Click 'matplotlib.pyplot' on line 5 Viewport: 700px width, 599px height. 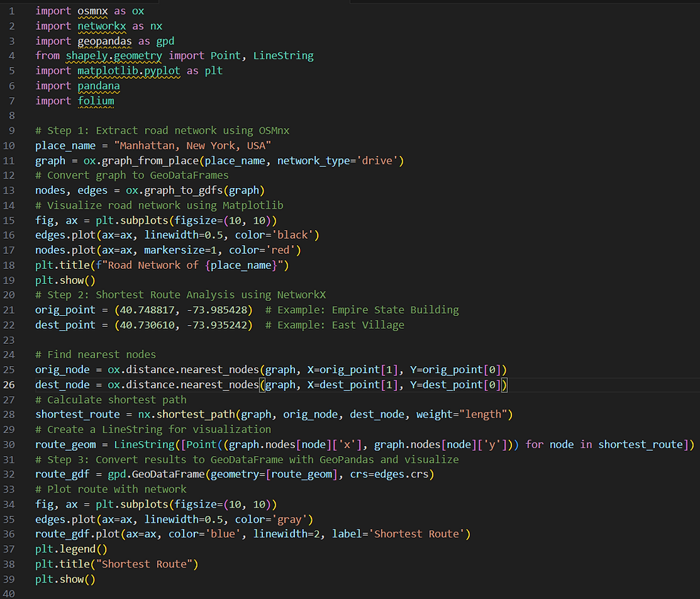(129, 71)
